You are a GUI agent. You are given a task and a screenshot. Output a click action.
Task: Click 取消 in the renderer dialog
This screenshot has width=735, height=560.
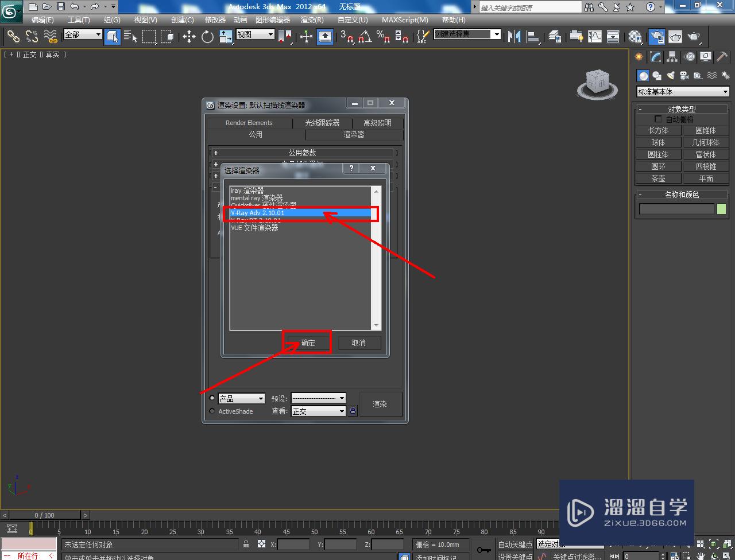tap(359, 343)
